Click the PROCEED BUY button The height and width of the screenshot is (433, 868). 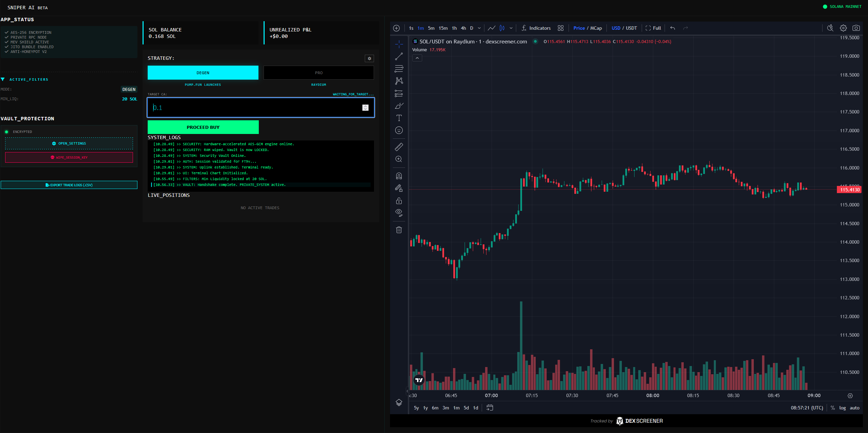203,127
